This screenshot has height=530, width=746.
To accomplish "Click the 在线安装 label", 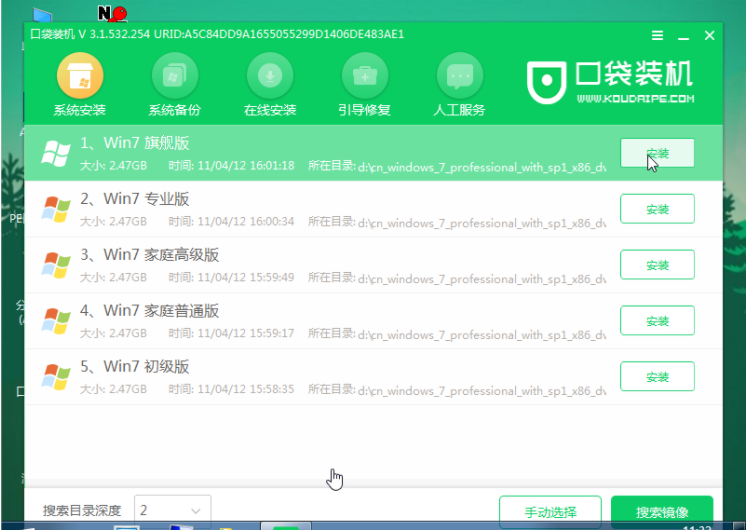I will coord(270,110).
